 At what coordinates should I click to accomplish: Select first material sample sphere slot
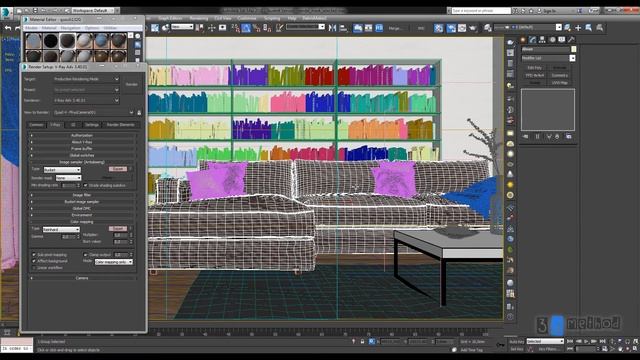point(33,41)
